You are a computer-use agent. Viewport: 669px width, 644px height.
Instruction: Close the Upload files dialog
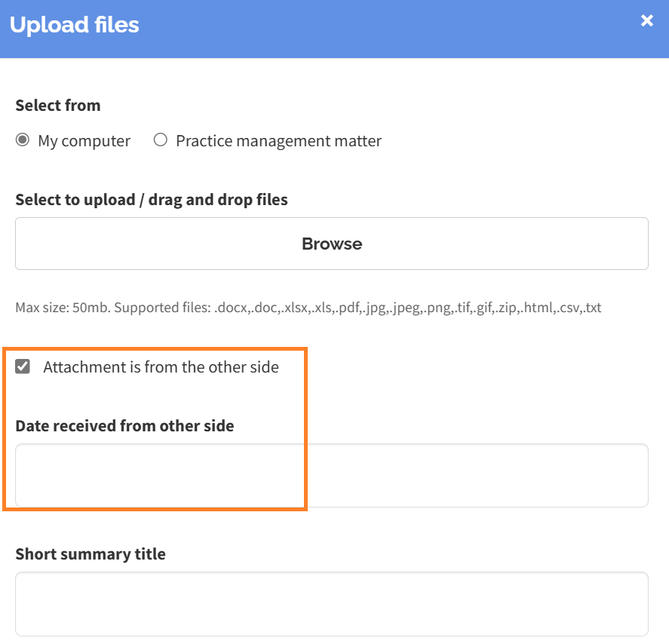(647, 20)
